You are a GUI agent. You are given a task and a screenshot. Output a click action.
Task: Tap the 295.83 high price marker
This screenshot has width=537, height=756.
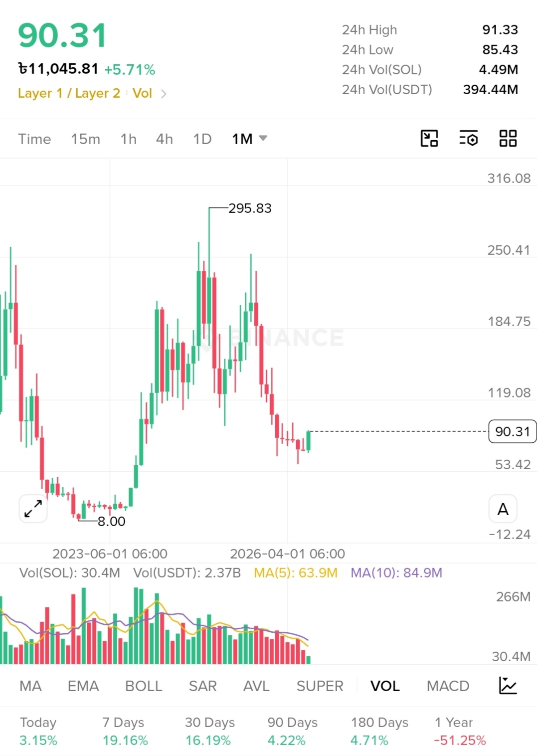coord(250,208)
